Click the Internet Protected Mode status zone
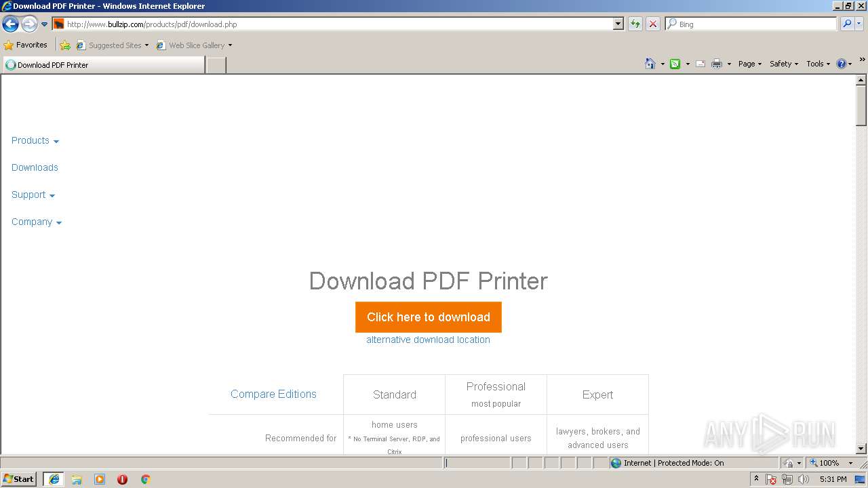Viewport: 868px width, 488px height. 693,463
